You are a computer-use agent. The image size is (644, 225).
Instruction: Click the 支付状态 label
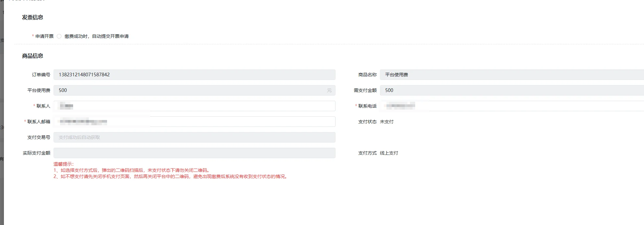(x=368, y=122)
